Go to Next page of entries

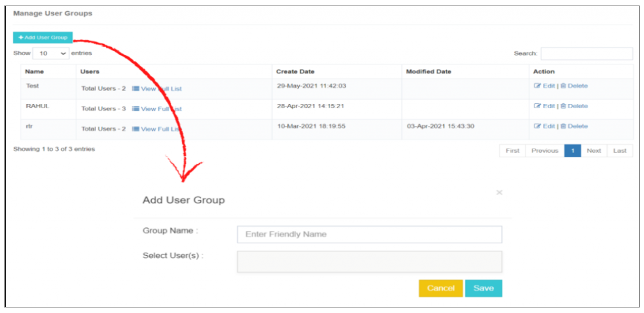tap(594, 151)
